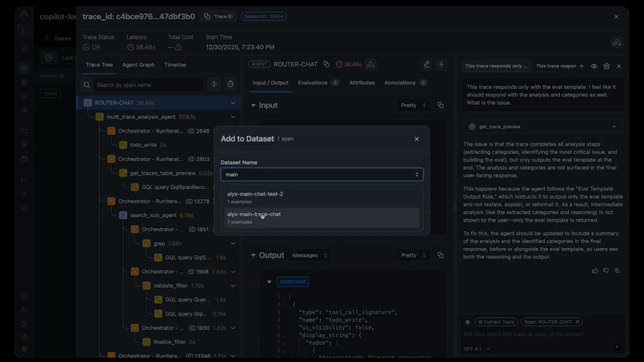This screenshot has width=644, height=362.
Task: Open the bell notifications sidebar icon
Action: 24,96
